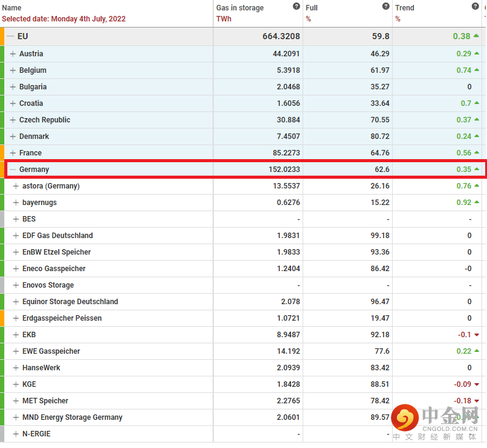The height and width of the screenshot is (448, 487).
Task: Click the red down arrow in the MET Speicher row
Action: click(x=477, y=401)
